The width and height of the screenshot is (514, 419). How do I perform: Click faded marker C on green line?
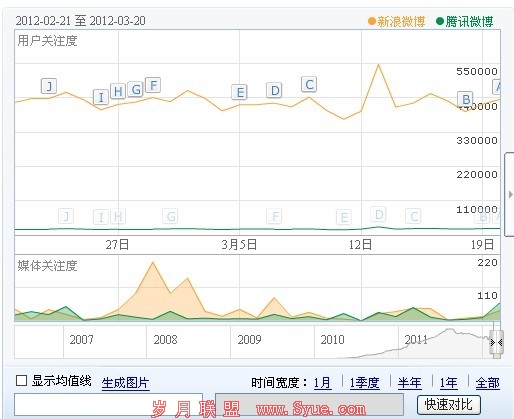(x=413, y=216)
